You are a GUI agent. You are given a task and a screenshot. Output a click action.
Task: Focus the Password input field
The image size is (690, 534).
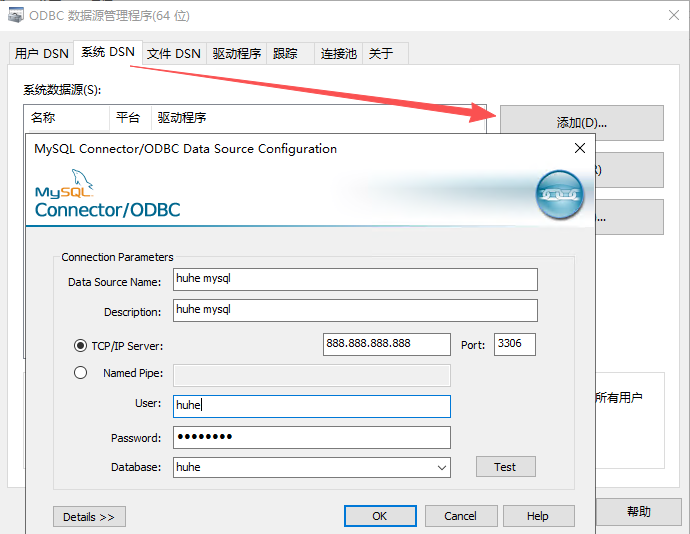(x=312, y=437)
